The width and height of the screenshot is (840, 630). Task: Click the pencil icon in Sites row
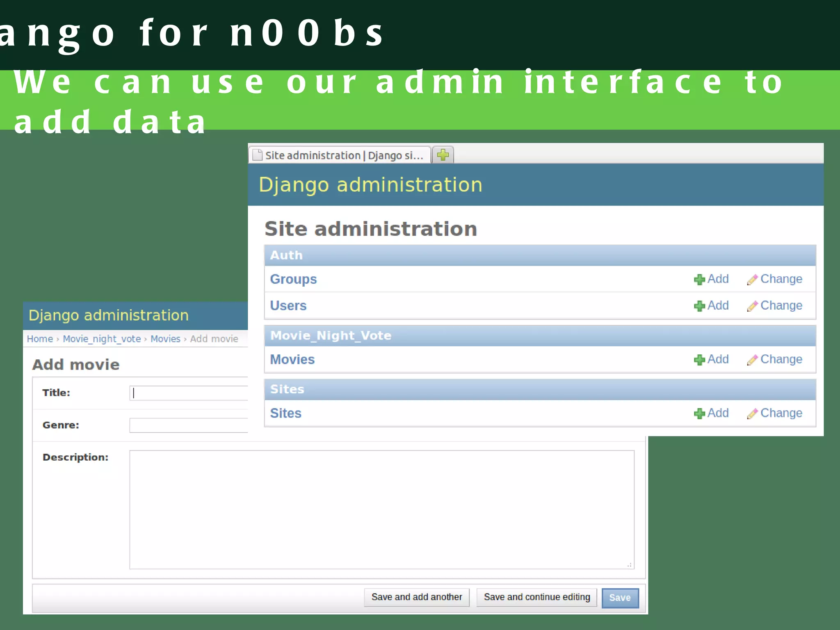pyautogui.click(x=752, y=414)
